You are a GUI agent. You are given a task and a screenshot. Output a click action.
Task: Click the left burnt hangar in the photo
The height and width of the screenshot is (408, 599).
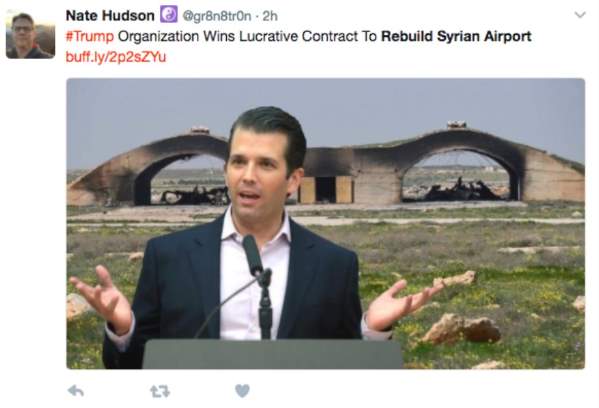point(151,168)
